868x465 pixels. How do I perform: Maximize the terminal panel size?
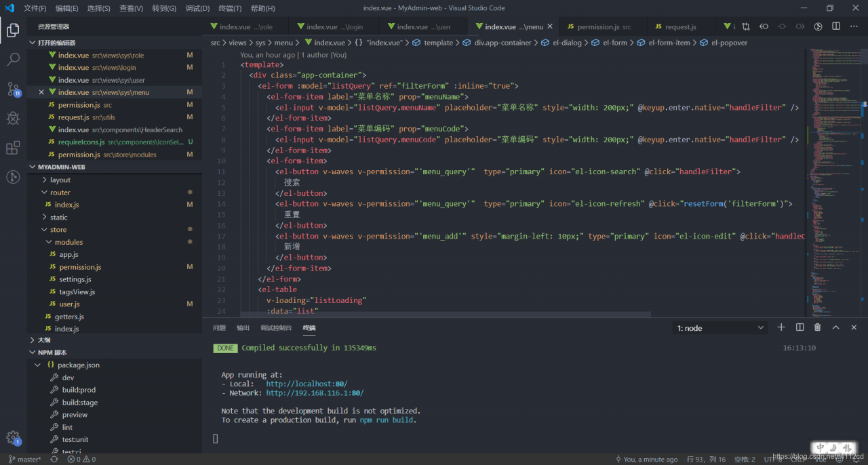(x=836, y=327)
